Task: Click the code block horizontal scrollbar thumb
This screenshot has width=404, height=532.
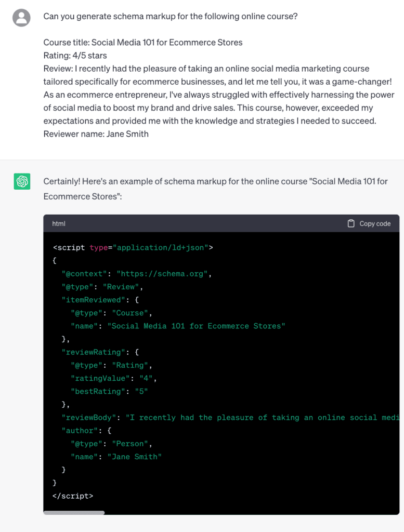Action: tap(74, 513)
